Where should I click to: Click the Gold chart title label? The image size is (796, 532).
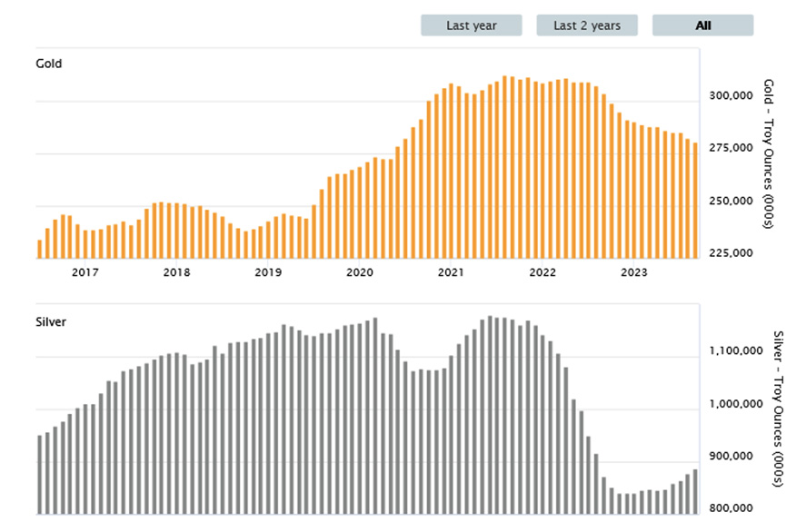click(48, 64)
